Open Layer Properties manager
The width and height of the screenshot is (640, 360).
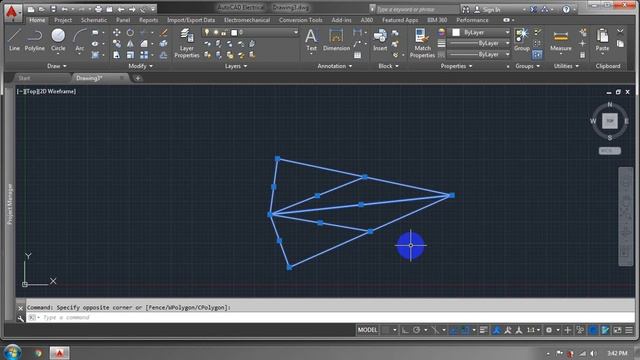click(x=187, y=43)
